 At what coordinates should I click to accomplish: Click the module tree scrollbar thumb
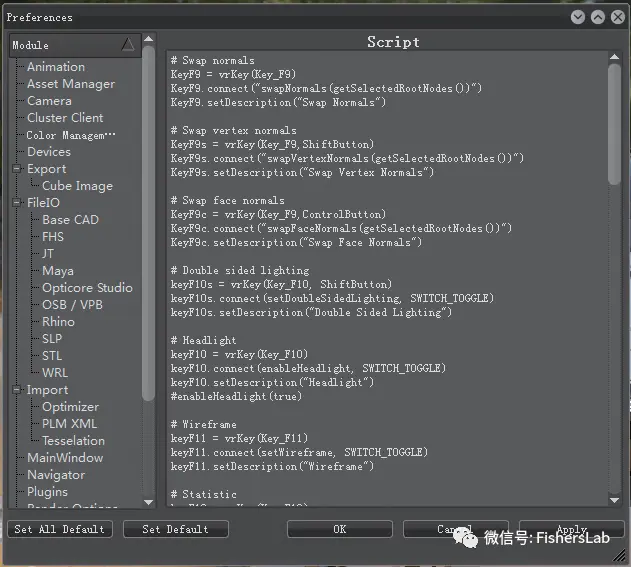point(148,223)
